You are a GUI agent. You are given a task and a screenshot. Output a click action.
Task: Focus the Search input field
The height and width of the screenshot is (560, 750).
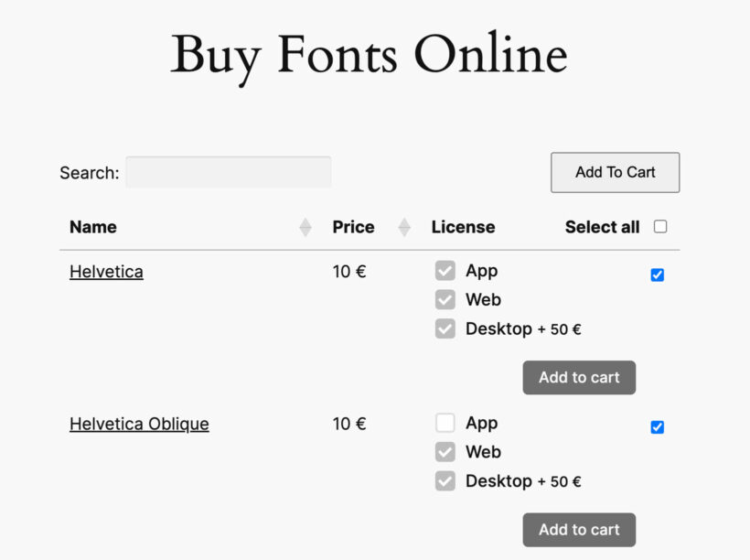coord(229,172)
